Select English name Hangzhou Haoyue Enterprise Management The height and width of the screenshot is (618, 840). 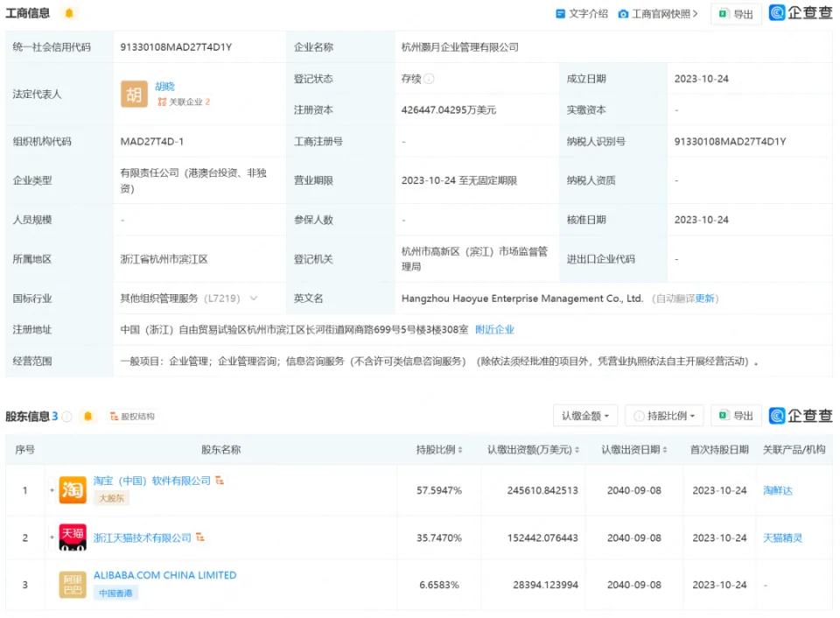click(x=522, y=298)
